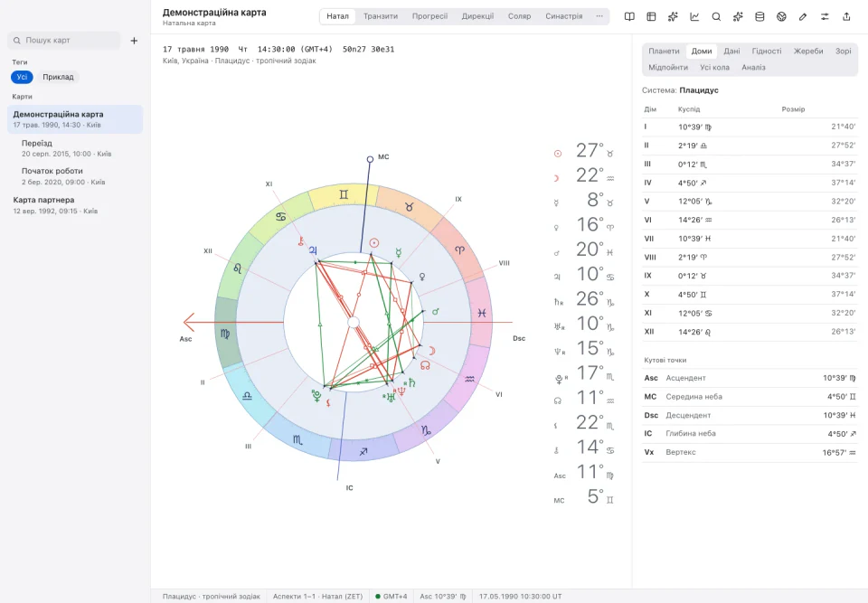Open the database stack icon
This screenshot has height=603, width=868.
click(759, 16)
